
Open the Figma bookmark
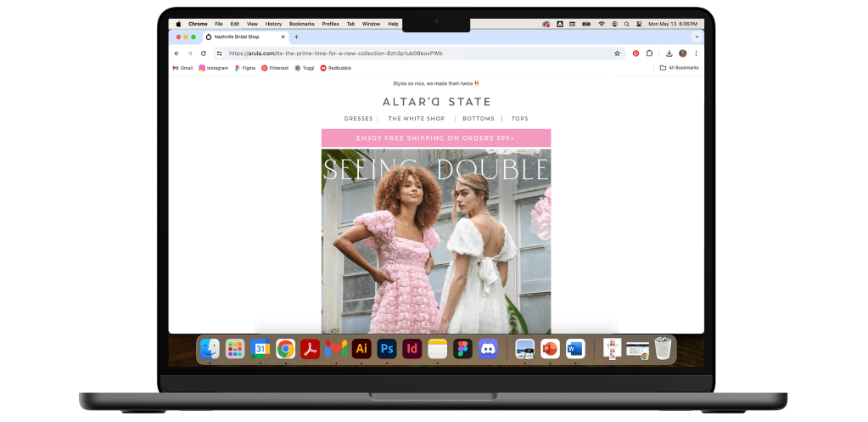coord(245,68)
